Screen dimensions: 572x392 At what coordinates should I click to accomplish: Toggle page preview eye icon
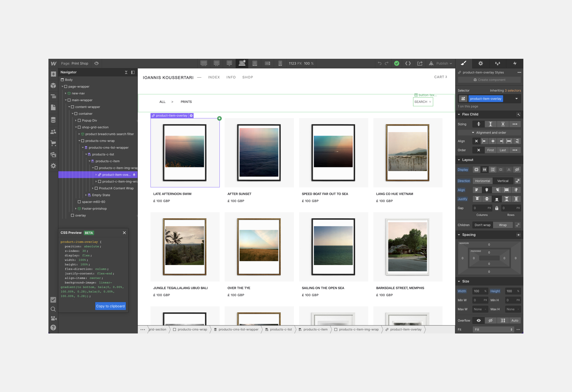pos(97,63)
